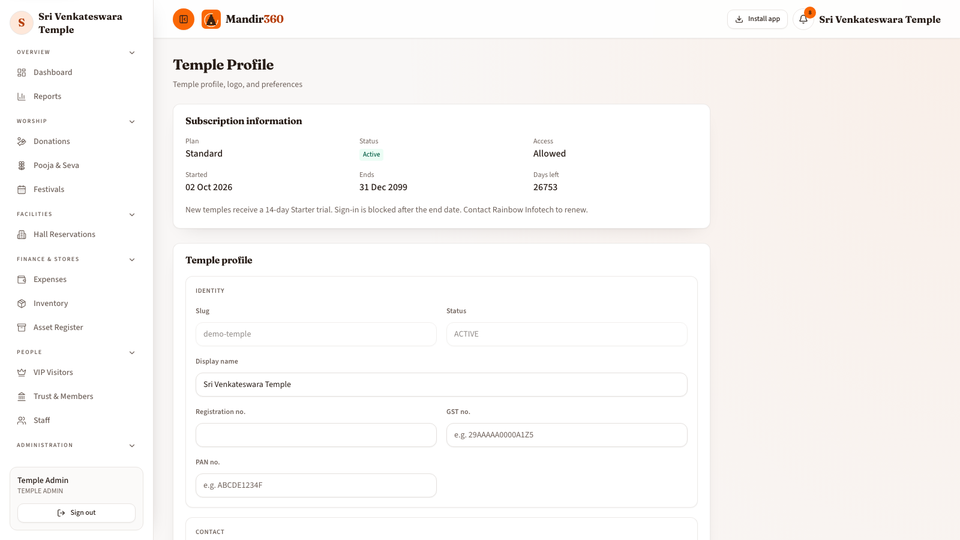Click the Reports bar chart icon

pos(21,96)
